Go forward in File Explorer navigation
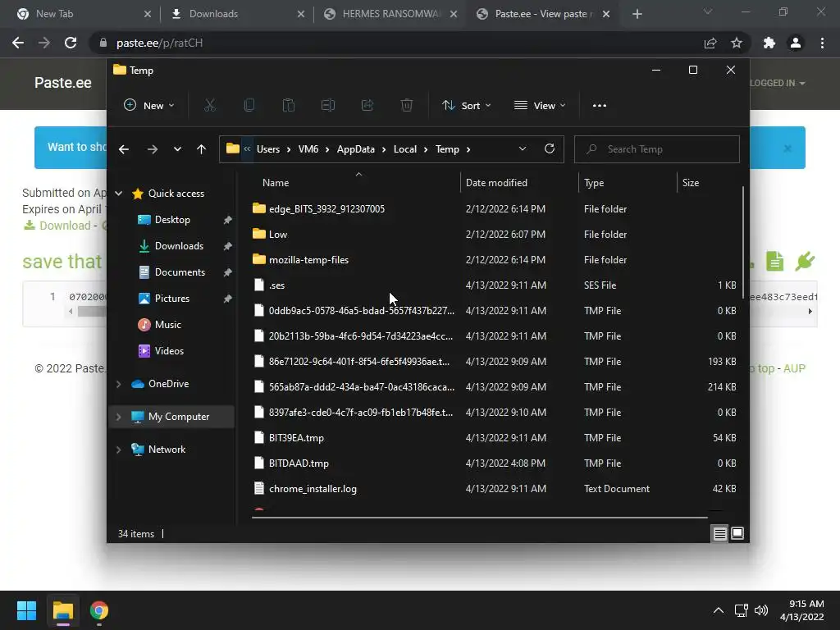The image size is (840, 630). pos(152,149)
